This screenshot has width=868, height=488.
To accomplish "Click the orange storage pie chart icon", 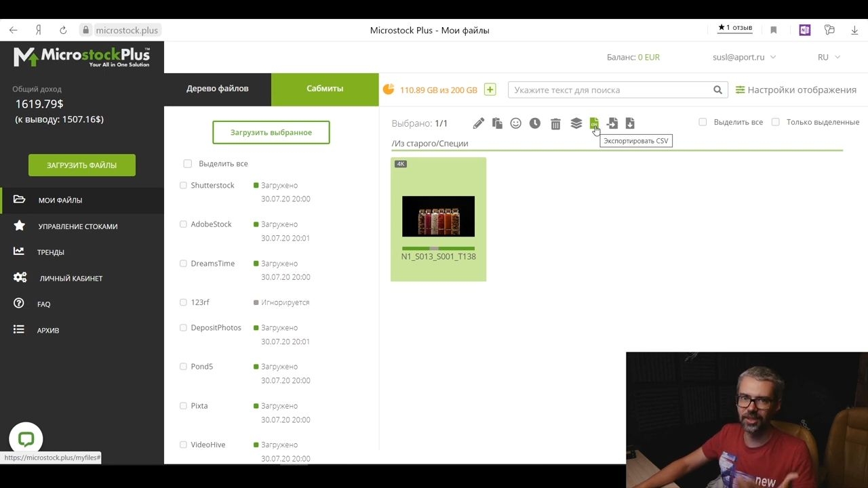I will click(x=389, y=89).
